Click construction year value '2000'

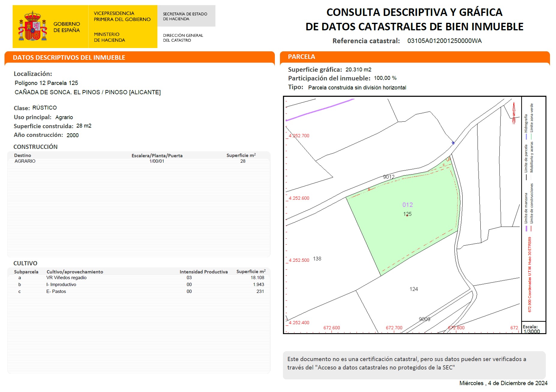pyautogui.click(x=73, y=135)
